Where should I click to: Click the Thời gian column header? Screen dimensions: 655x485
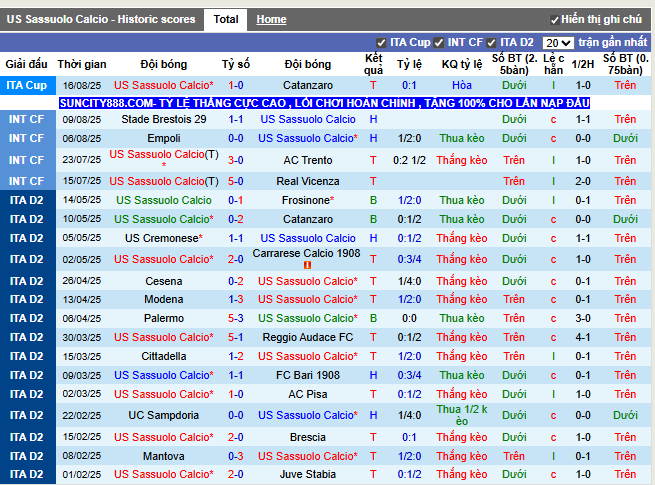pos(82,64)
